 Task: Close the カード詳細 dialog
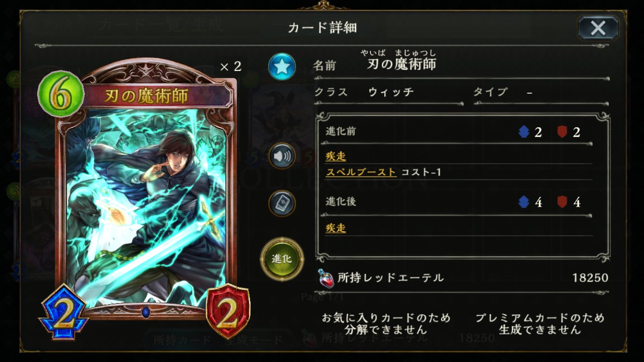click(x=598, y=28)
